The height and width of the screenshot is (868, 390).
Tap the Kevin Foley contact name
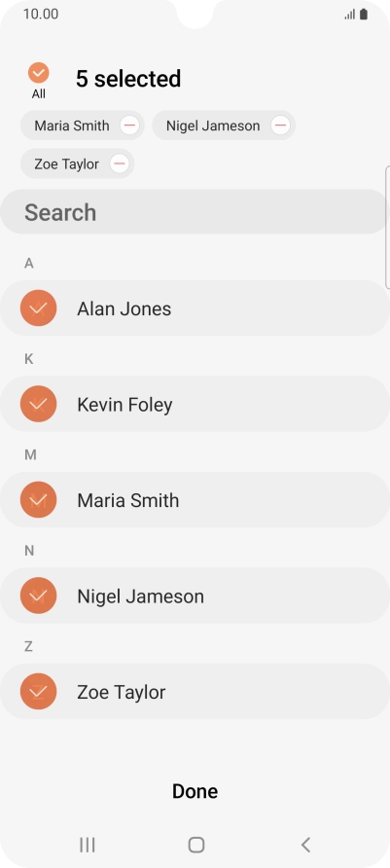[x=124, y=405]
